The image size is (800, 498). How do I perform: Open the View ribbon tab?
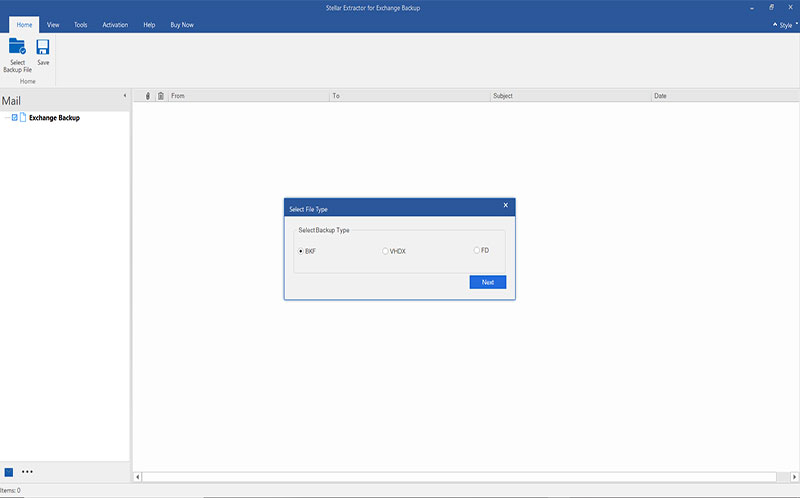click(x=53, y=24)
